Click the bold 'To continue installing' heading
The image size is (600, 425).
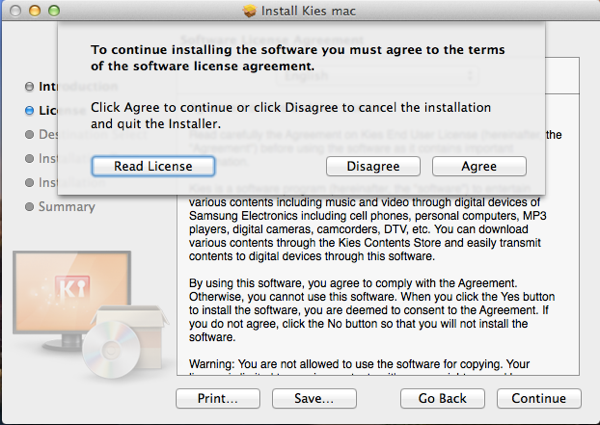(x=298, y=58)
